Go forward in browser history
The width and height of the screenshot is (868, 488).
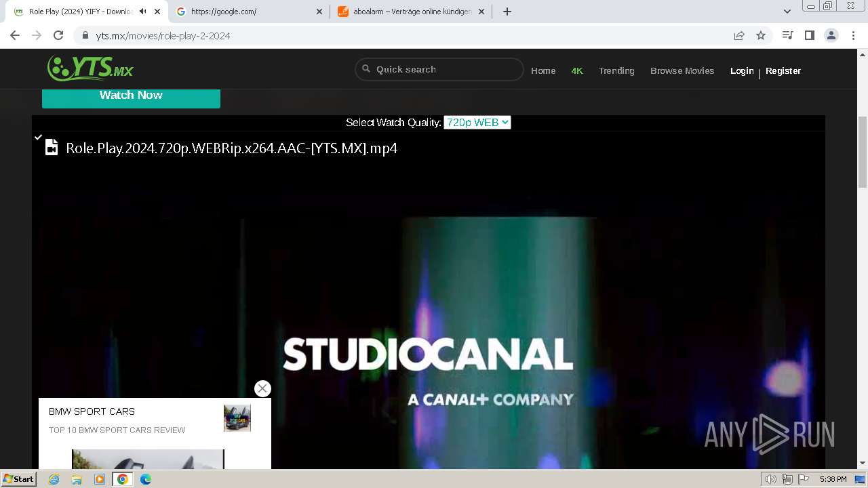click(x=37, y=35)
